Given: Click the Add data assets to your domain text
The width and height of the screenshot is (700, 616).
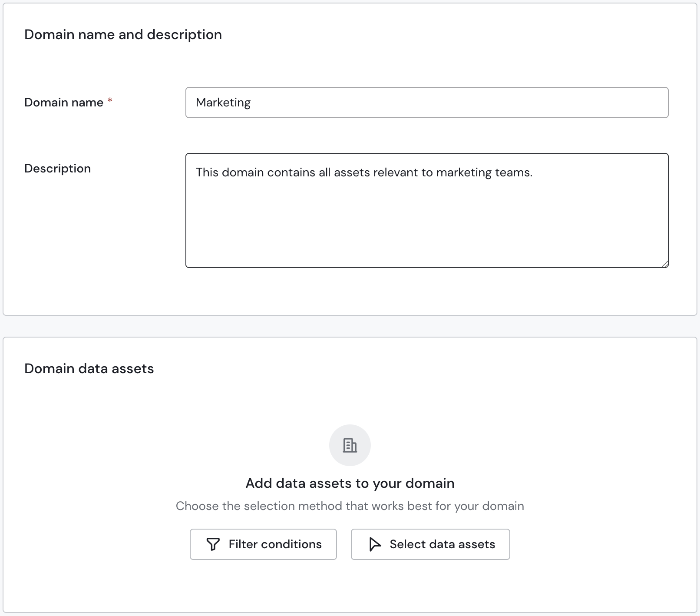Looking at the screenshot, I should [x=350, y=483].
